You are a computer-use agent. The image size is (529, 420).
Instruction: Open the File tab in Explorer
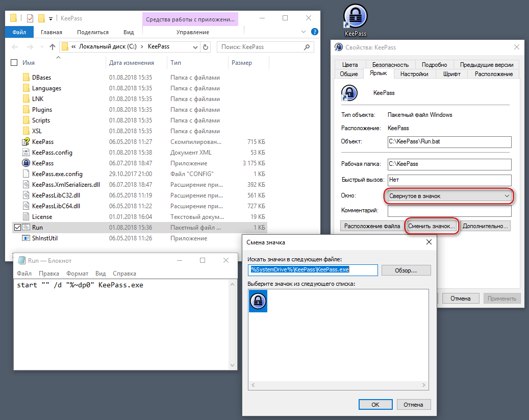(x=19, y=32)
